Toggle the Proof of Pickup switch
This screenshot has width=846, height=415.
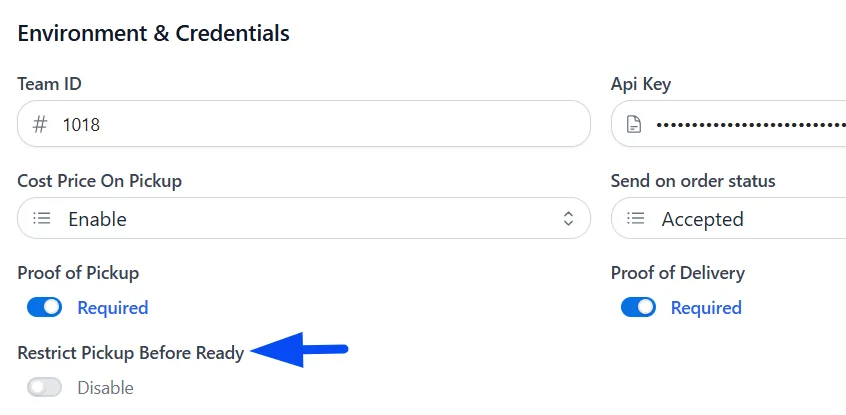(x=44, y=307)
